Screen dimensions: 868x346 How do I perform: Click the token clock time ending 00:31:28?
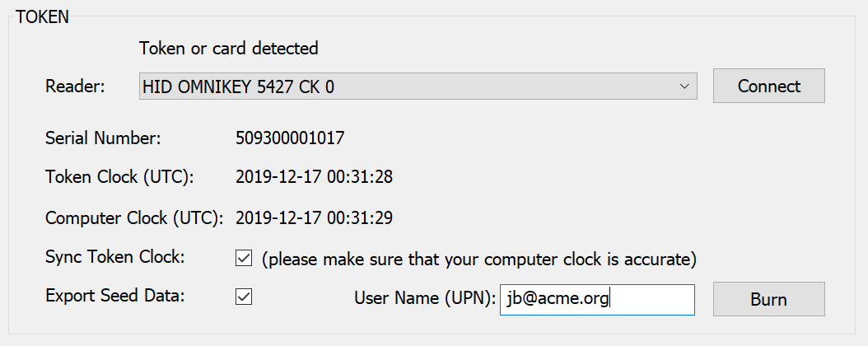pos(314,176)
